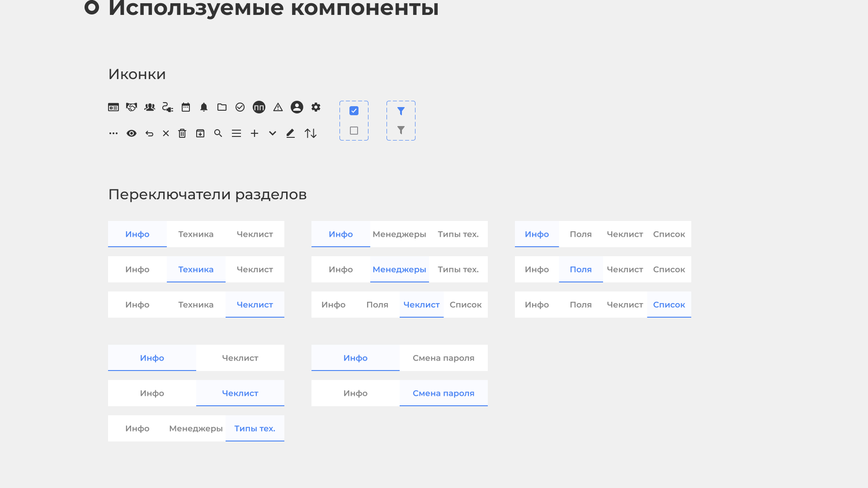
Task: Select the Менеджеры tab
Action: click(x=400, y=269)
